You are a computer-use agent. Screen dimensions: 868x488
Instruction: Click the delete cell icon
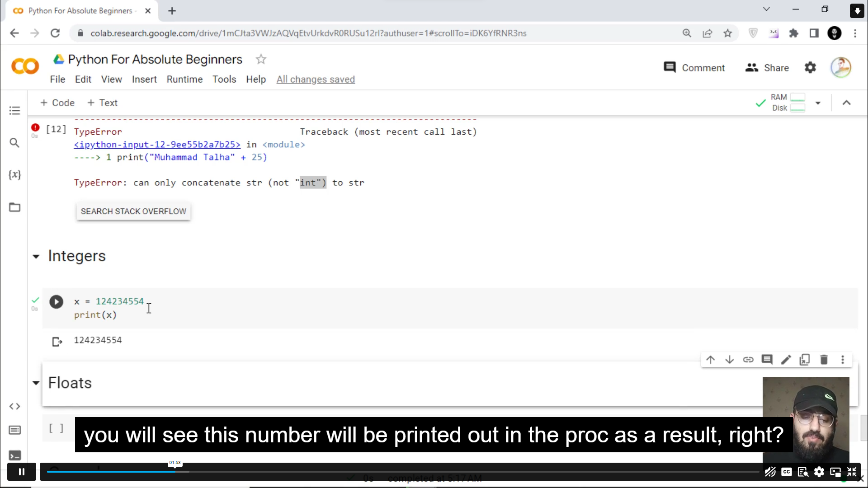click(x=825, y=360)
